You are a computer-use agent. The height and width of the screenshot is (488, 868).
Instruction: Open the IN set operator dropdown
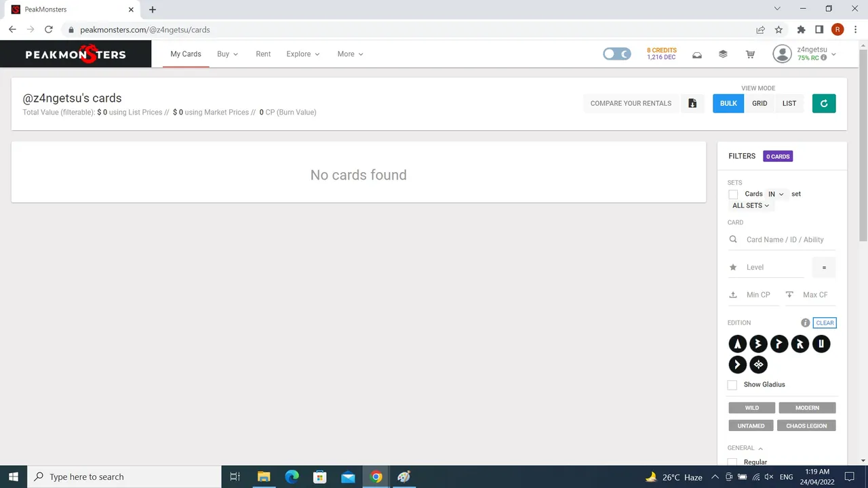776,194
